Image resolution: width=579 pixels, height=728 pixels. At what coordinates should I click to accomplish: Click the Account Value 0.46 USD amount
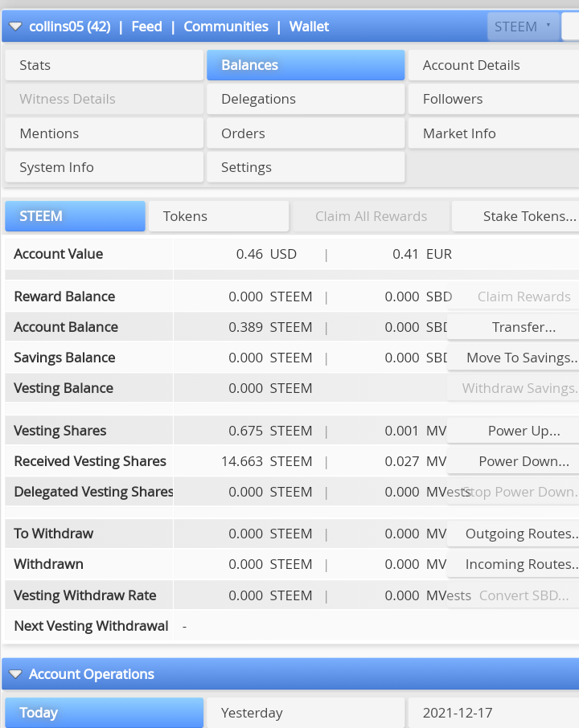266,254
